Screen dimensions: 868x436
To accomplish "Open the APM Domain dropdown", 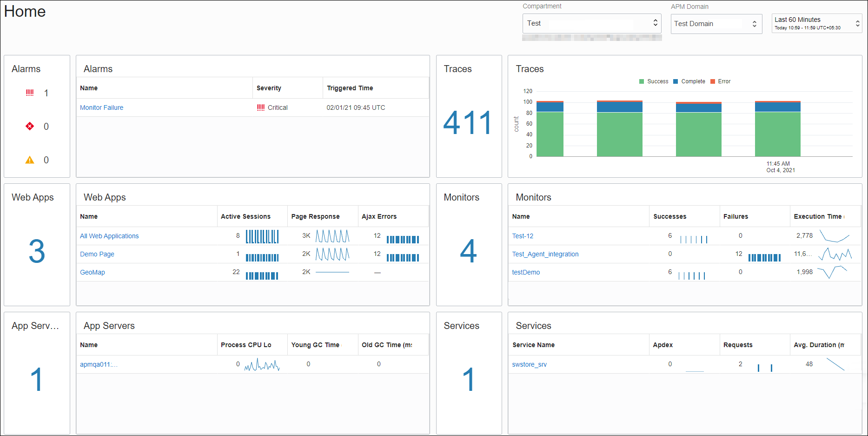I will pos(754,23).
